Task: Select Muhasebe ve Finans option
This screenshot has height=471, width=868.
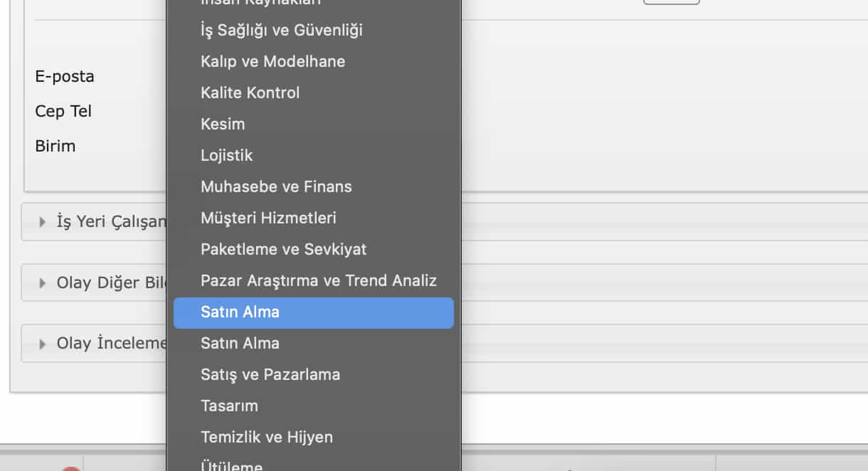Action: tap(276, 187)
